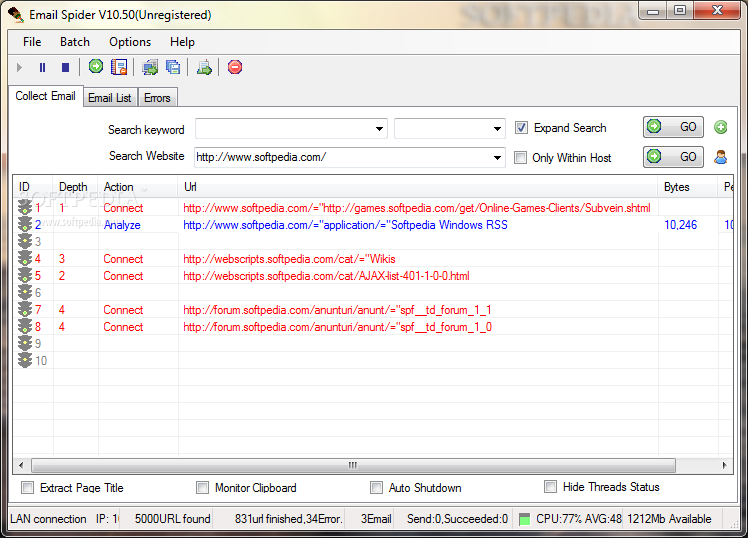Image resolution: width=748 pixels, height=538 pixels.
Task: Click the Play start toolbar icon
Action: (x=20, y=68)
